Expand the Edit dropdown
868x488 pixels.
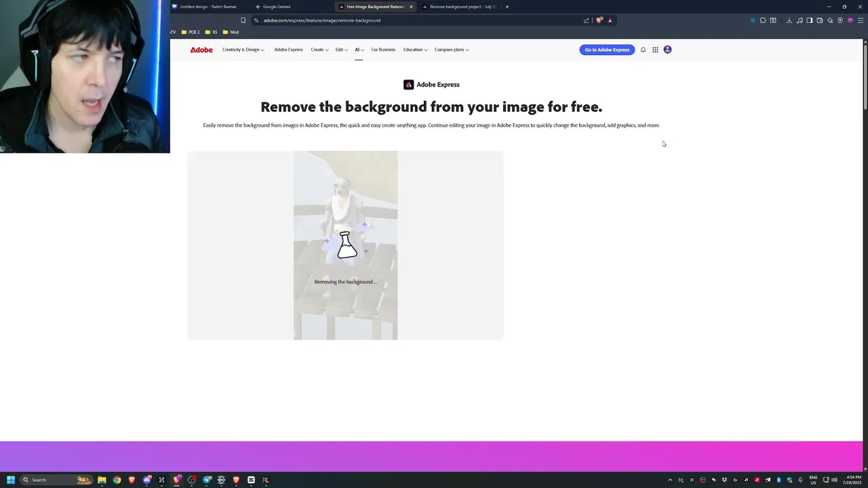click(x=342, y=49)
